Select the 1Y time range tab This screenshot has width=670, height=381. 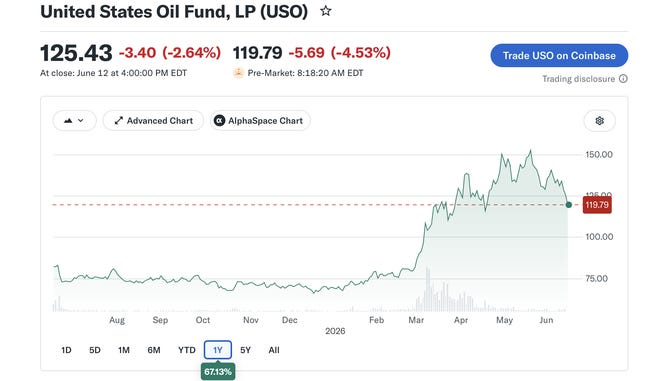(x=218, y=350)
